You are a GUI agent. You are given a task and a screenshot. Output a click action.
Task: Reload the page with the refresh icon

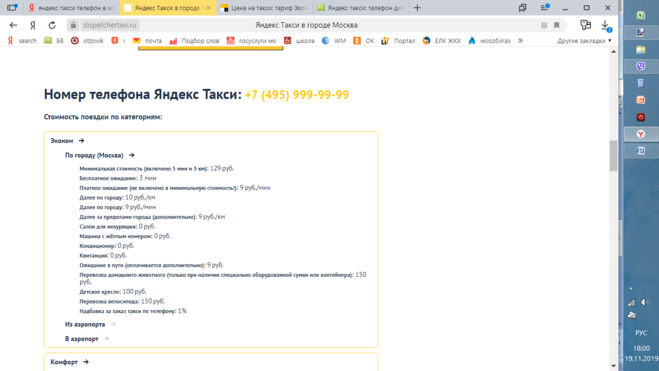tap(52, 25)
